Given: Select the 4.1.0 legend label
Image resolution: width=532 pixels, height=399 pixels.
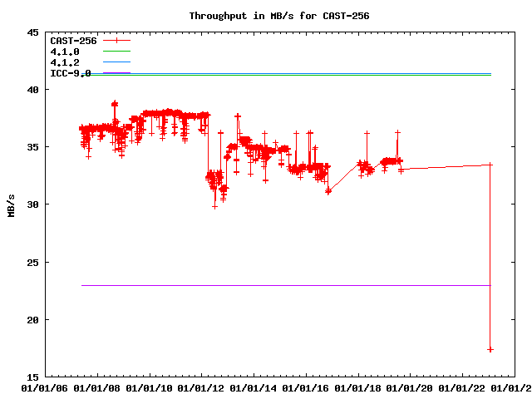Looking at the screenshot, I should 65,52.
